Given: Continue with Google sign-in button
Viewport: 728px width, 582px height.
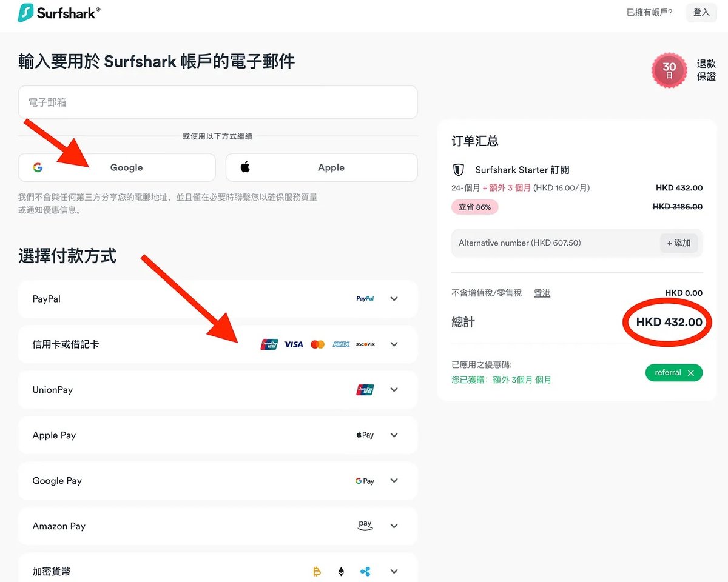Looking at the screenshot, I should pyautogui.click(x=116, y=167).
